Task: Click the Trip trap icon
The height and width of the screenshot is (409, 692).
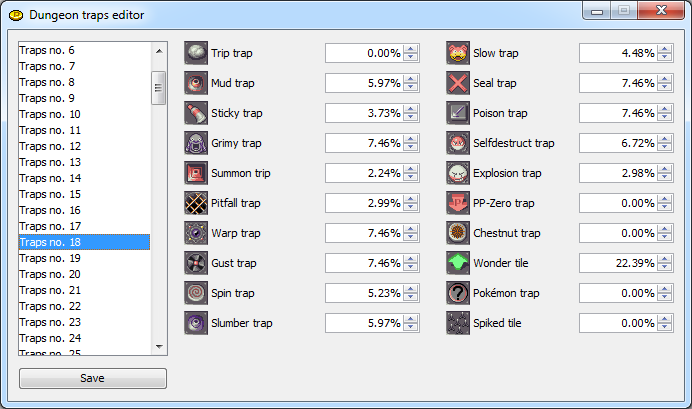Action: tap(196, 53)
